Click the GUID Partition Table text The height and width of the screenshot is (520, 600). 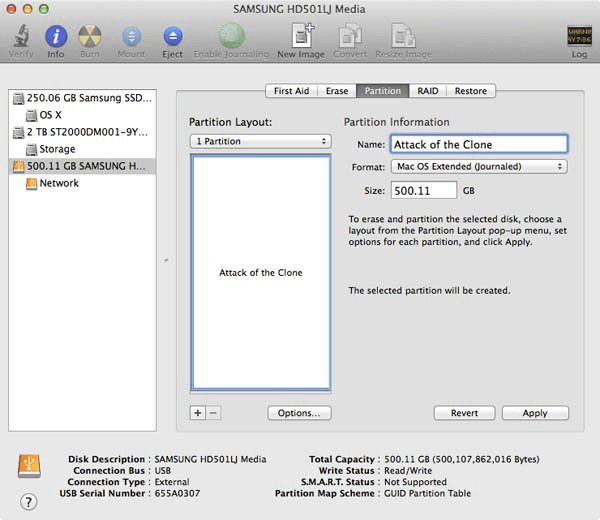point(427,493)
